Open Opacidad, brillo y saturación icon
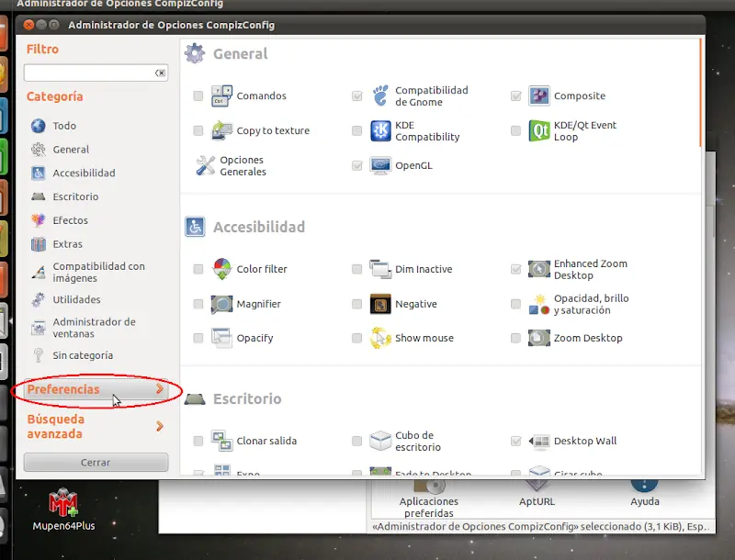Image resolution: width=735 pixels, height=560 pixels. pos(539,305)
